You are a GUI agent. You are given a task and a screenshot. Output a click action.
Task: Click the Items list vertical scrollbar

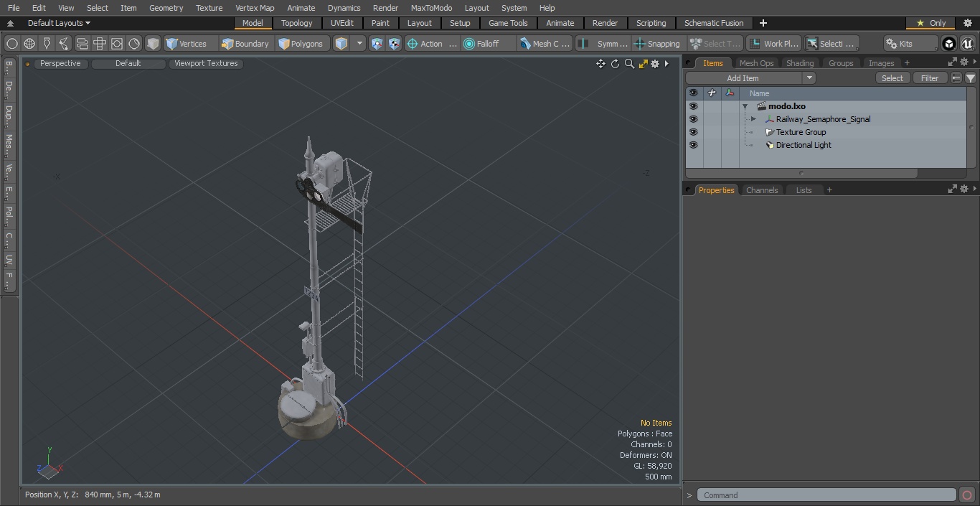click(x=972, y=127)
